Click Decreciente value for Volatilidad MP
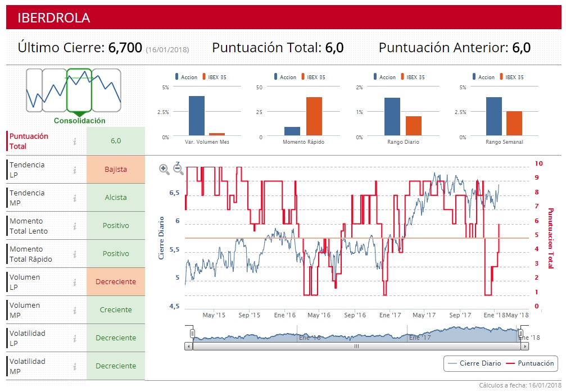The height and width of the screenshot is (392, 566). click(x=116, y=366)
